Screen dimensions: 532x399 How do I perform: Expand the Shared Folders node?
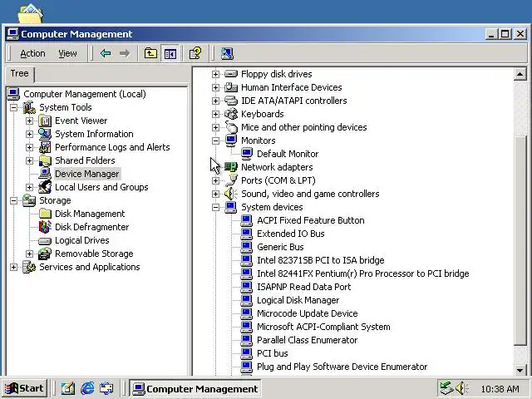pos(29,160)
